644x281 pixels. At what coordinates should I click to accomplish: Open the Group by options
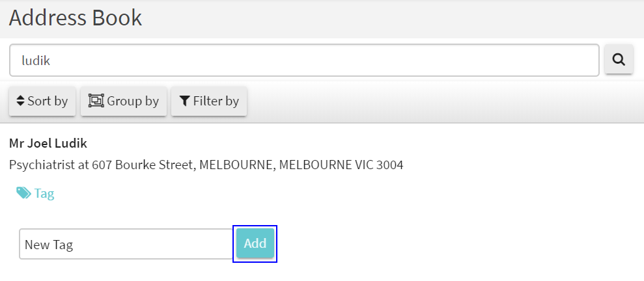pos(124,101)
